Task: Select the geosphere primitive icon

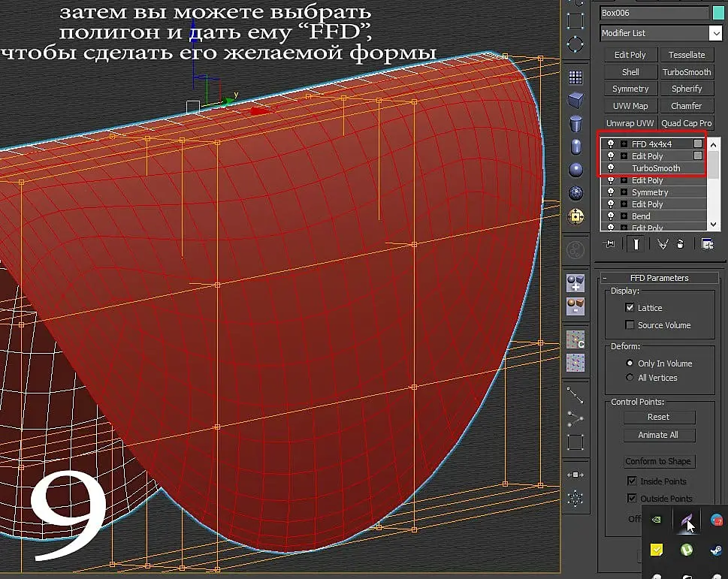Action: pyautogui.click(x=575, y=193)
